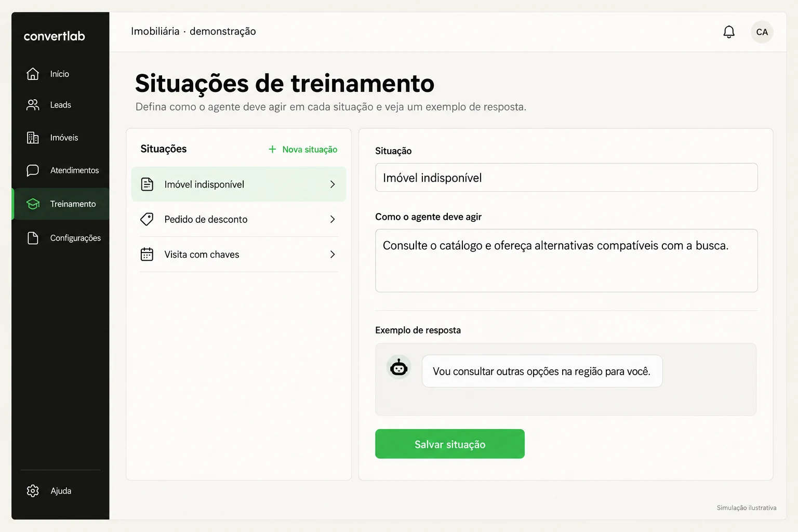Click the Simulação ilustrativa footer text

(747, 508)
